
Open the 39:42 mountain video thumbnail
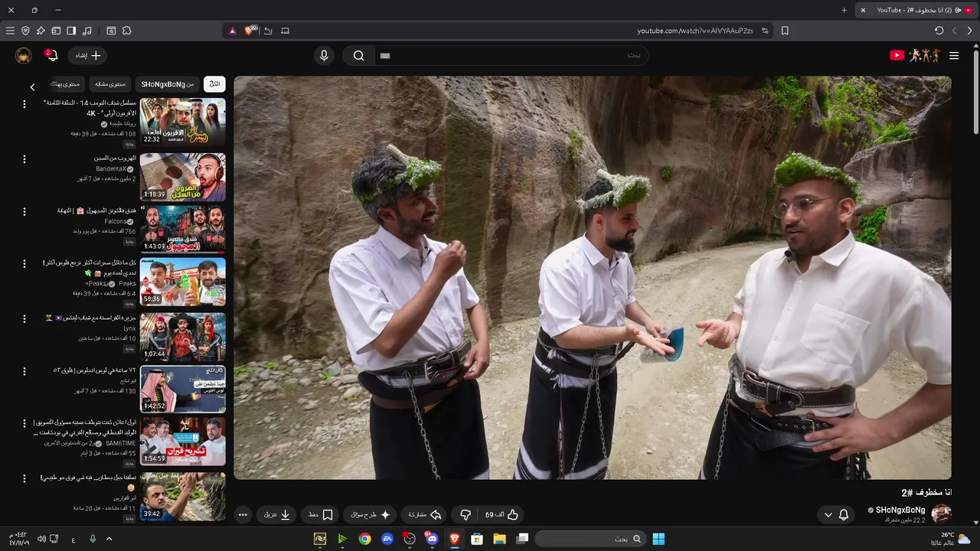[183, 496]
